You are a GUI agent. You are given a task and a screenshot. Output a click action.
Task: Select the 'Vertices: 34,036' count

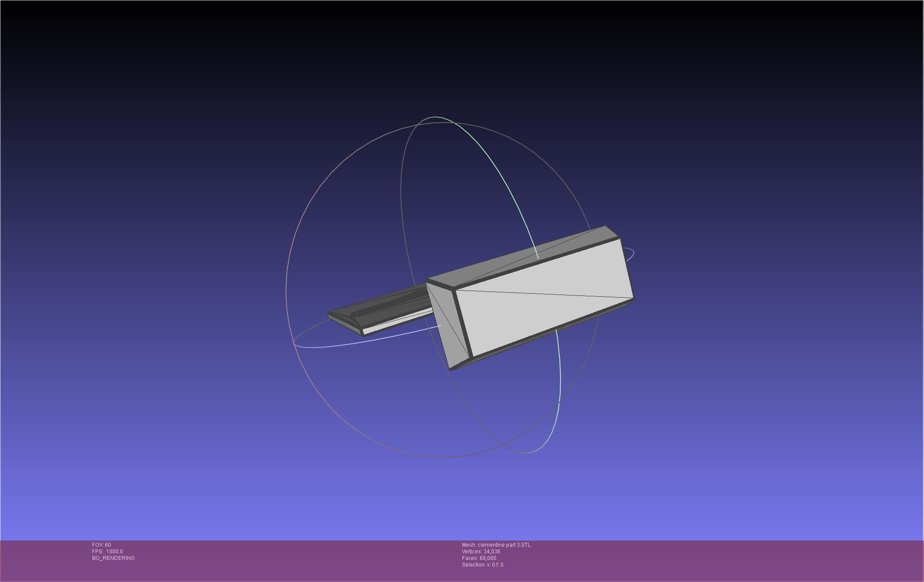(x=481, y=552)
